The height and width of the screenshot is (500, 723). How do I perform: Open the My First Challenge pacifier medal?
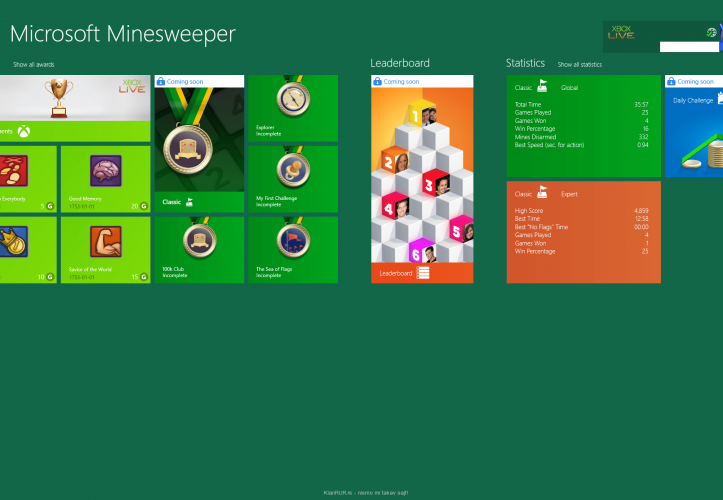click(291, 168)
